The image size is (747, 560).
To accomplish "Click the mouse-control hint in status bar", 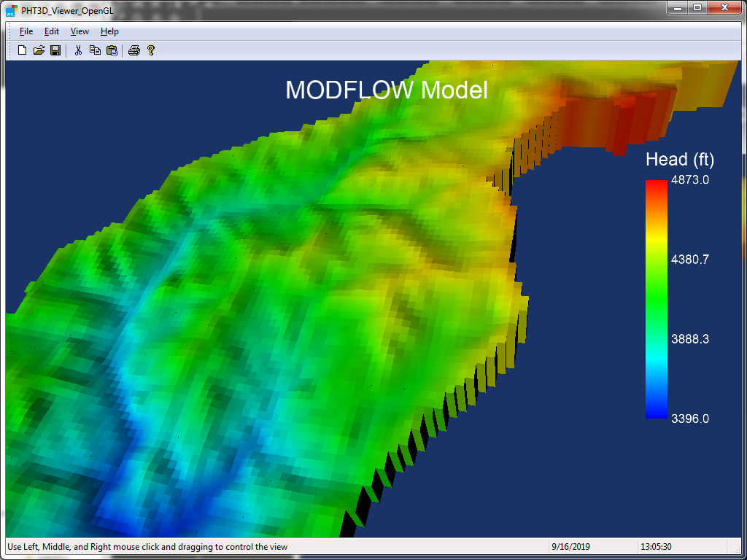I will 147,547.
